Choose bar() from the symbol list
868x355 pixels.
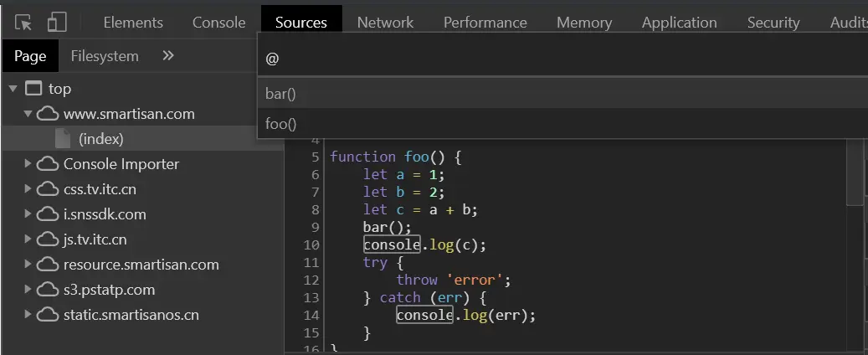[562, 94]
